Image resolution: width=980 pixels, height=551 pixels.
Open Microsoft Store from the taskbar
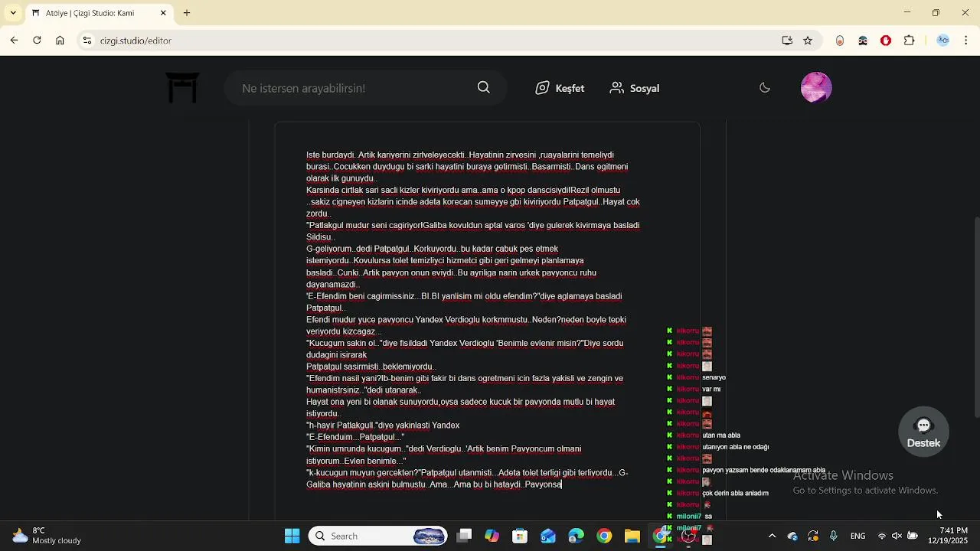[520, 536]
